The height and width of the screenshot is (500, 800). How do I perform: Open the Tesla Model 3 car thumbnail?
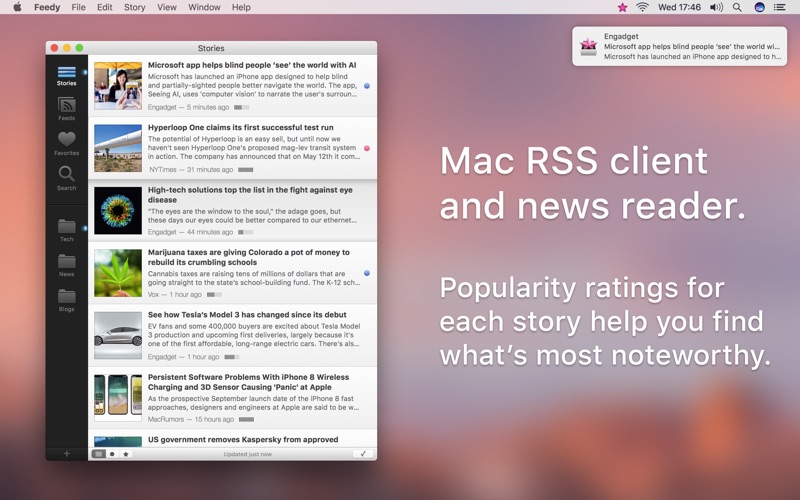click(118, 335)
